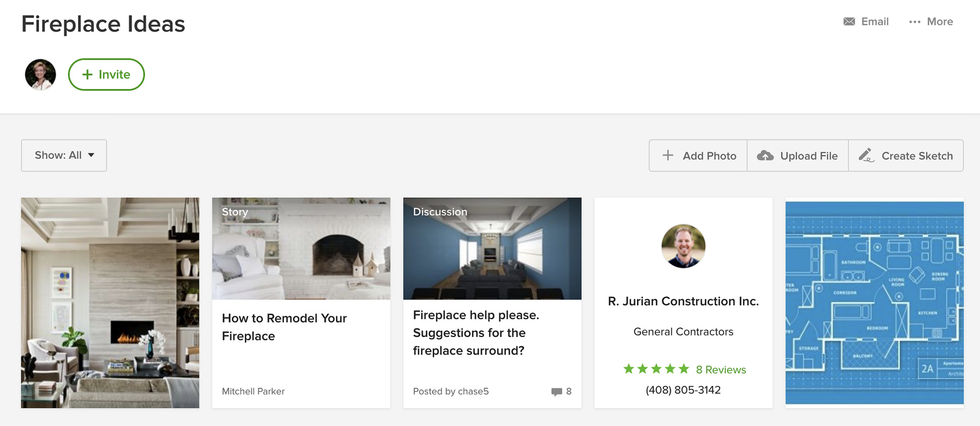Click the Upload File label
This screenshot has height=426, width=980.
[x=809, y=156]
